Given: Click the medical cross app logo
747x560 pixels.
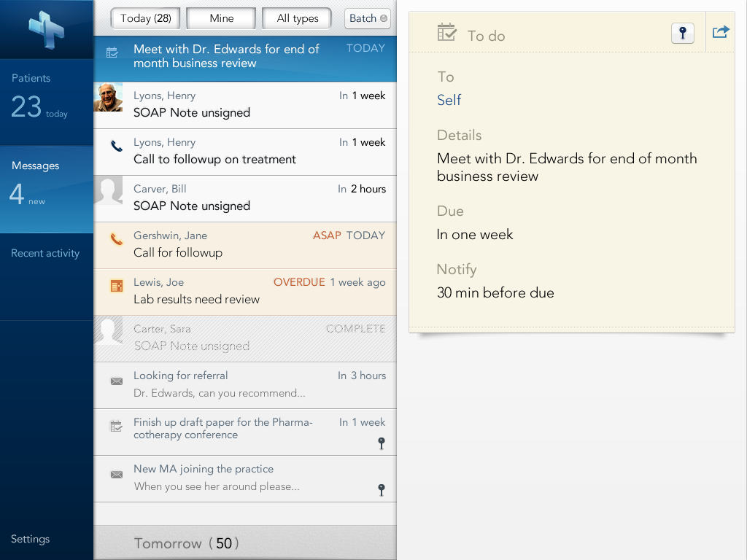Looking at the screenshot, I should (x=46, y=29).
